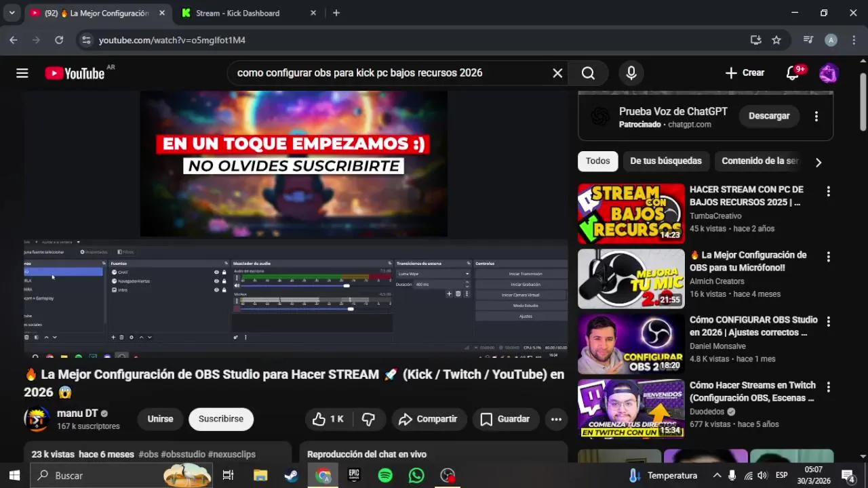Image resolution: width=868 pixels, height=488 pixels.
Task: Open Cómo Hacer Streams en Twitch thumbnail
Action: click(631, 409)
